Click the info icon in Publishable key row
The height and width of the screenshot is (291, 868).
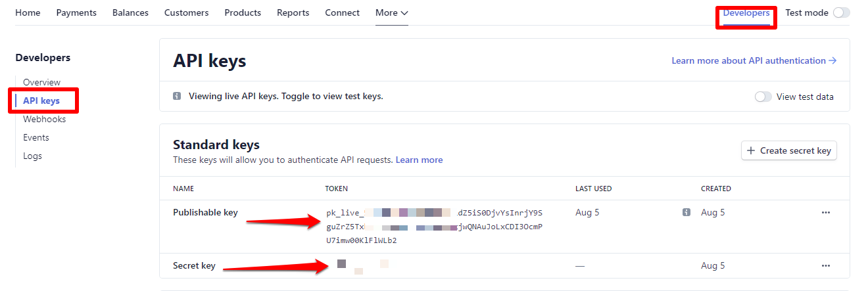687,213
